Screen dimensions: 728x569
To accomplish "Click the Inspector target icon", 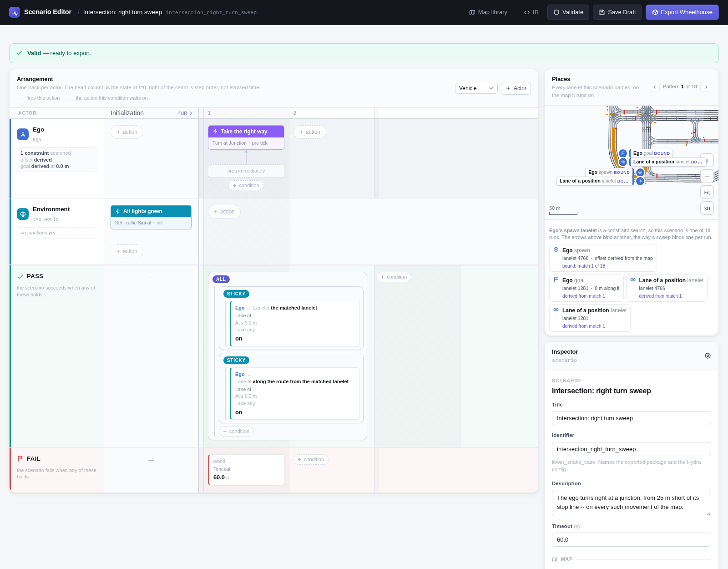I will pos(708,356).
